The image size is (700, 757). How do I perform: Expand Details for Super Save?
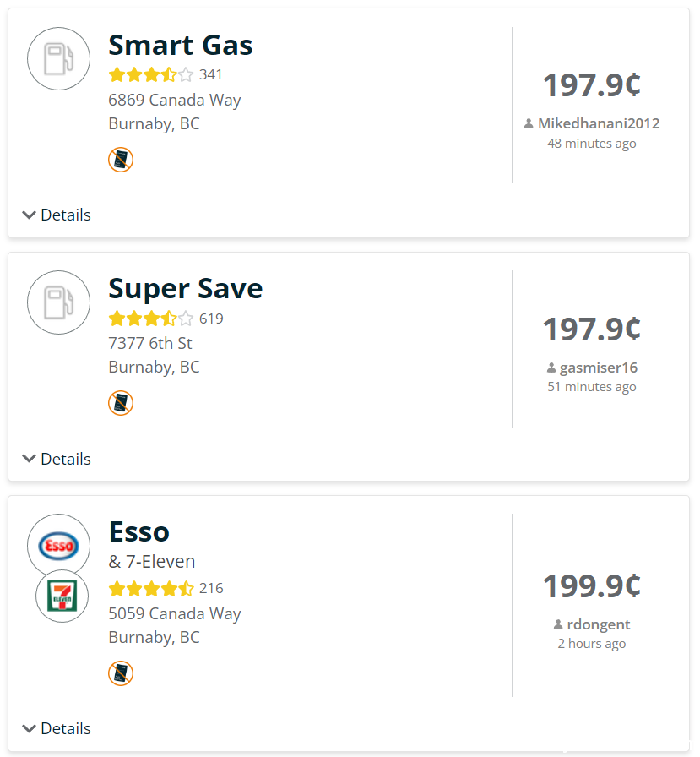pos(57,459)
